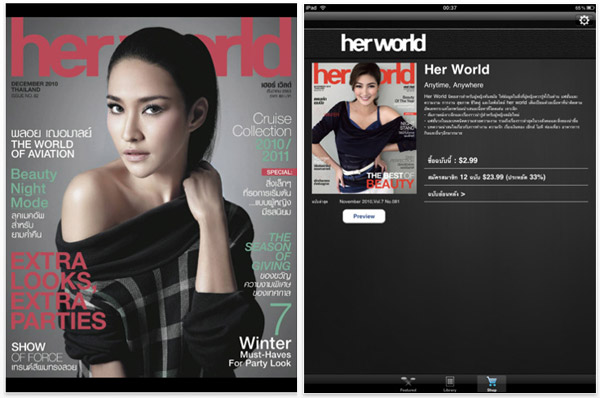
Task: Click the red 'SPECIAL' label on cover
Action: click(x=279, y=172)
